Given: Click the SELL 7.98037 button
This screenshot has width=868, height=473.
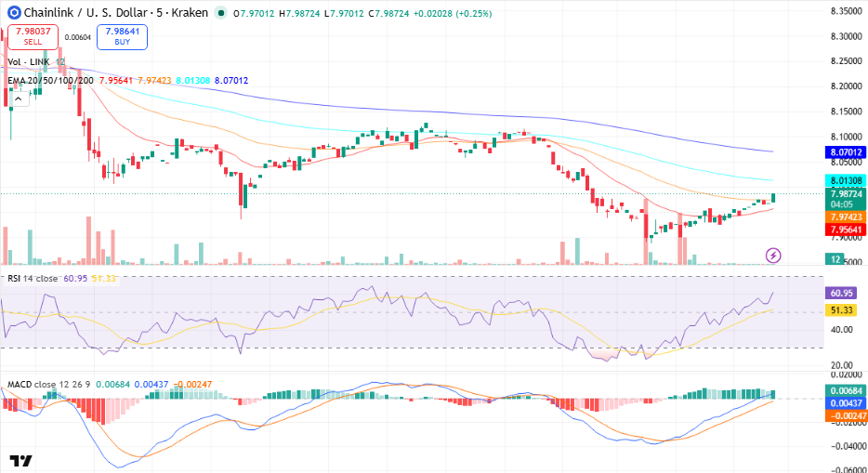Looking at the screenshot, I should click(33, 36).
